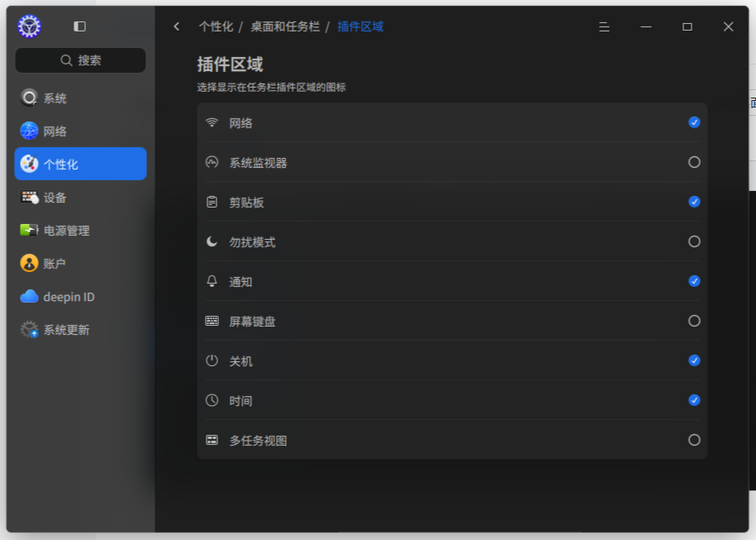The image size is (756, 540).
Task: Click the 网络 globe icon in sidebar
Action: click(29, 131)
